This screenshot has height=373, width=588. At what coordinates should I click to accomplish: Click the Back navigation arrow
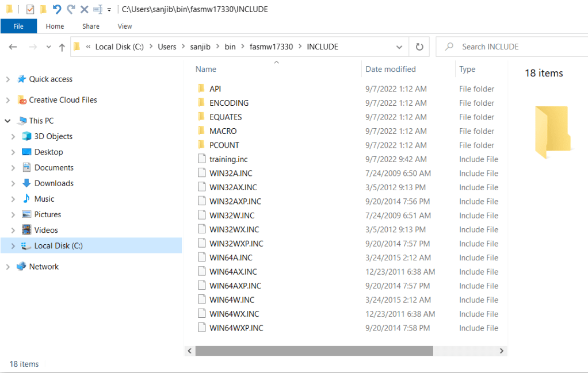click(13, 47)
